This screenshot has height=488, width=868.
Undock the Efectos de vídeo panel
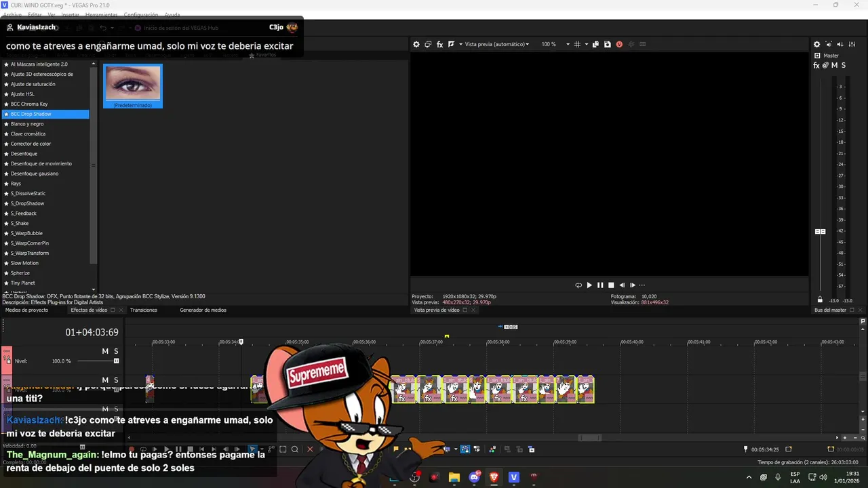point(113,310)
